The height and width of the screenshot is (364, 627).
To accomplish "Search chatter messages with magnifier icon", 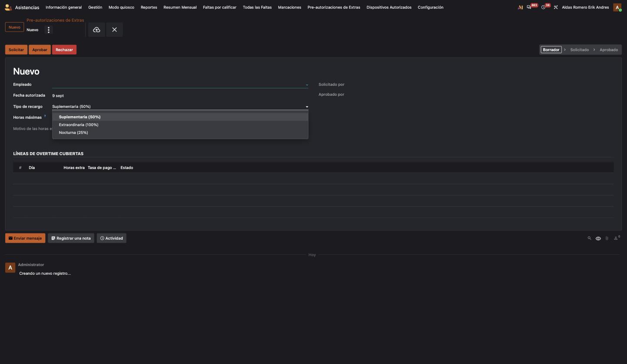I will (589, 238).
